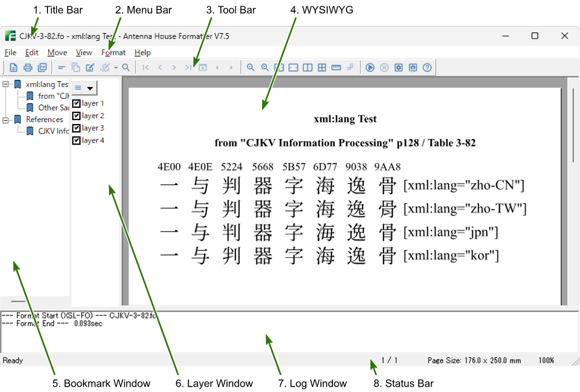Open Help via the question mark icon
The image size is (580, 392).
point(426,67)
